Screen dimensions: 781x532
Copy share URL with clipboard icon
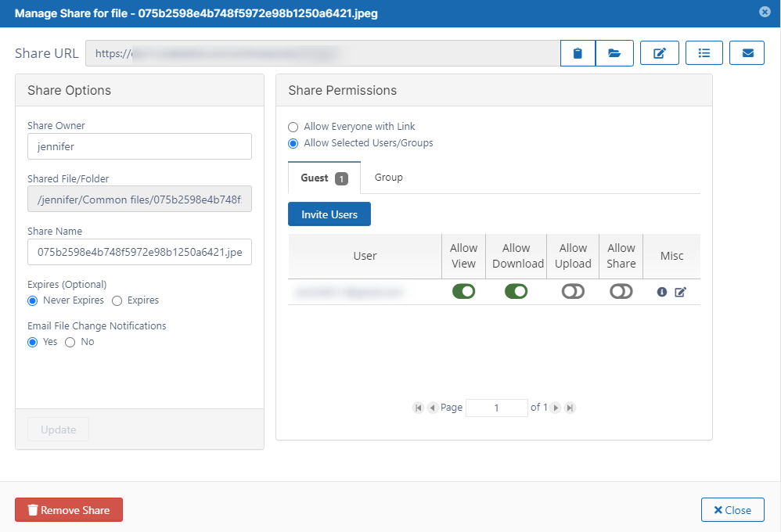[x=578, y=53]
